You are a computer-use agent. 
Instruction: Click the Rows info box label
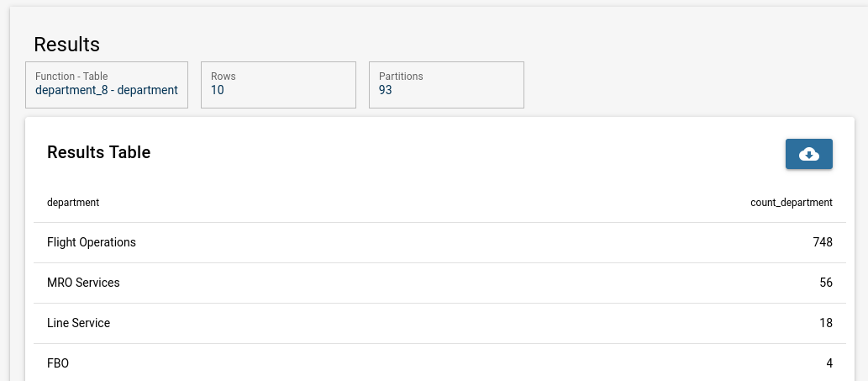(x=223, y=77)
